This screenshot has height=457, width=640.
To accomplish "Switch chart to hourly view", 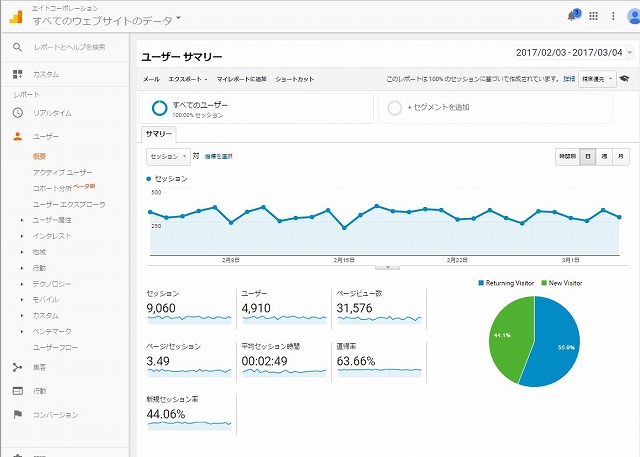I will coord(567,157).
